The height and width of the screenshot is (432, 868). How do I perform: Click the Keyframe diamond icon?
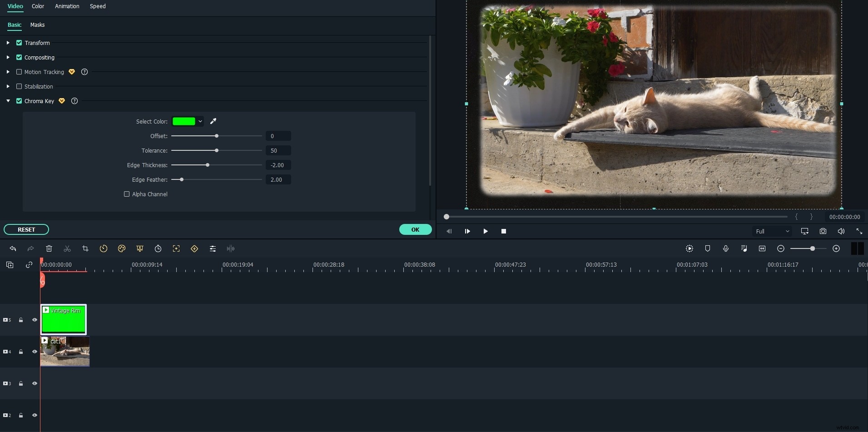point(194,248)
